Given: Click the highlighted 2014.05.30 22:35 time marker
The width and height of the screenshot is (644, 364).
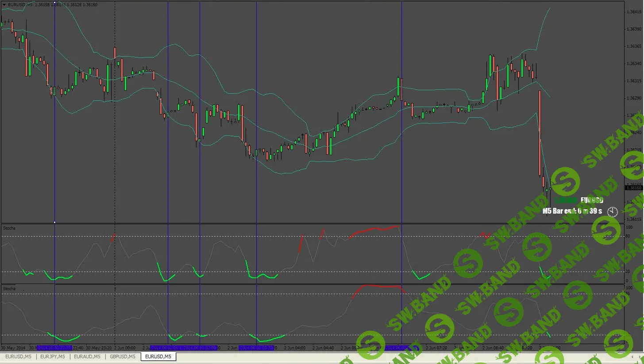Looking at the screenshot, I should point(54,348).
